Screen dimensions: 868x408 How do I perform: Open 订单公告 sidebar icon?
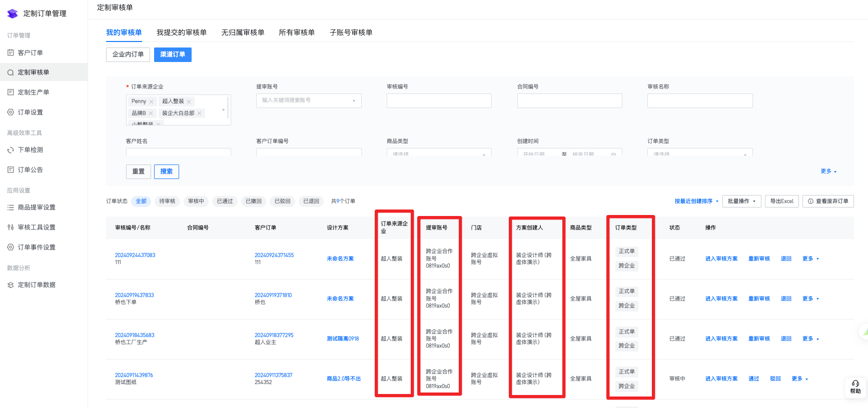(11, 170)
